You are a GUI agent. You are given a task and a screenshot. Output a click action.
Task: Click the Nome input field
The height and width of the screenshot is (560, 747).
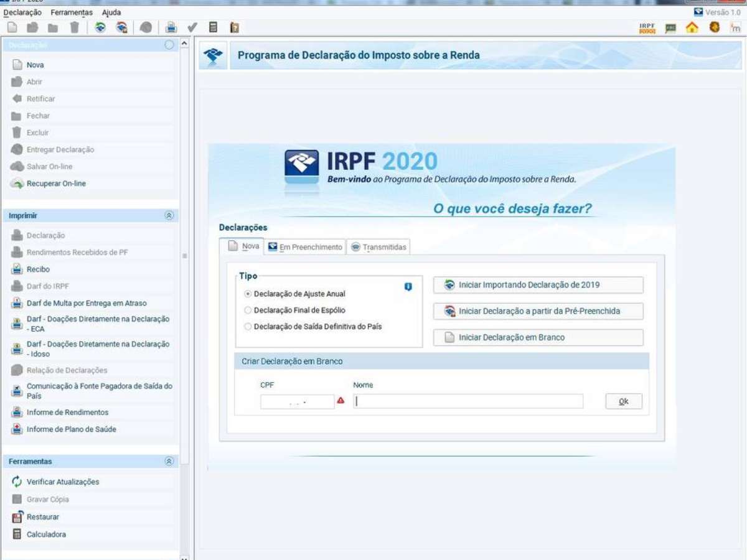[x=468, y=401]
